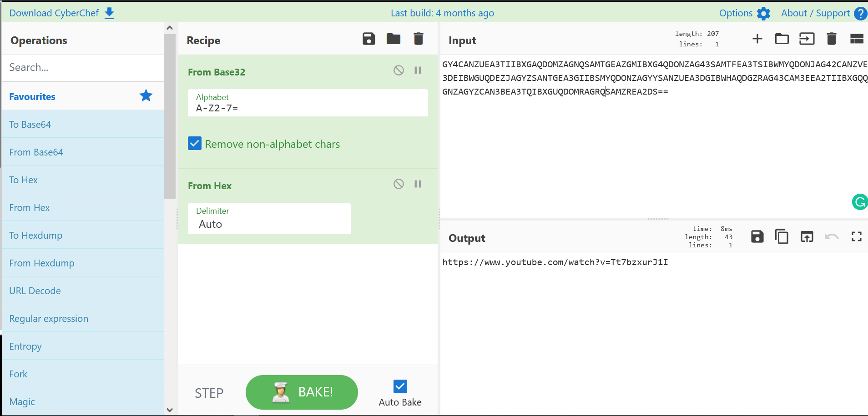Open folder as input

pos(782,39)
